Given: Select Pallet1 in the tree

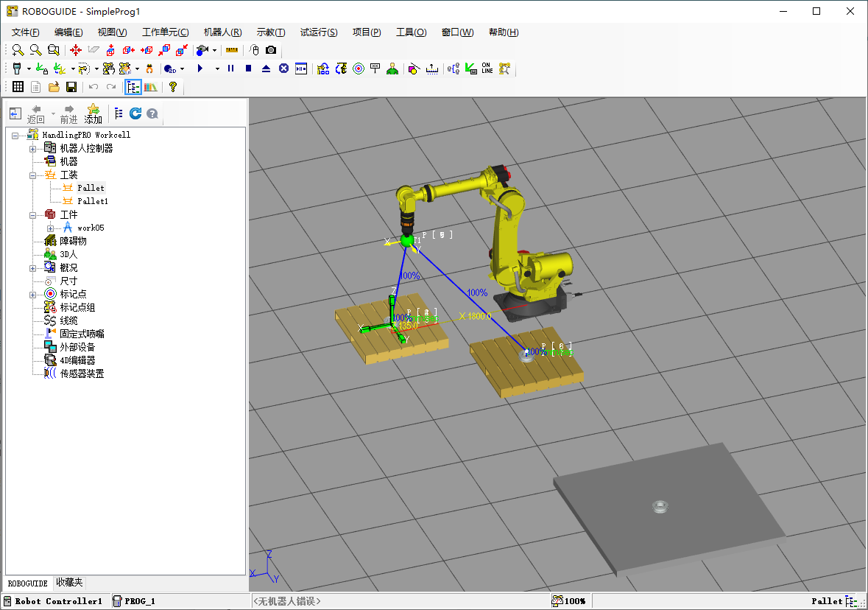Looking at the screenshot, I should click(x=93, y=201).
